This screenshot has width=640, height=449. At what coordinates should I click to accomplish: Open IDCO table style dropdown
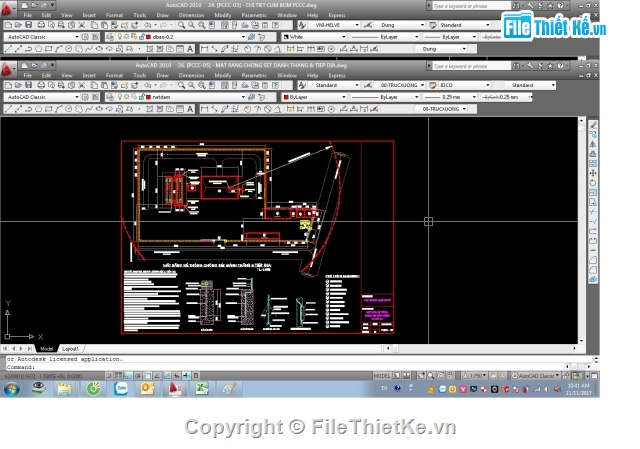[488, 85]
